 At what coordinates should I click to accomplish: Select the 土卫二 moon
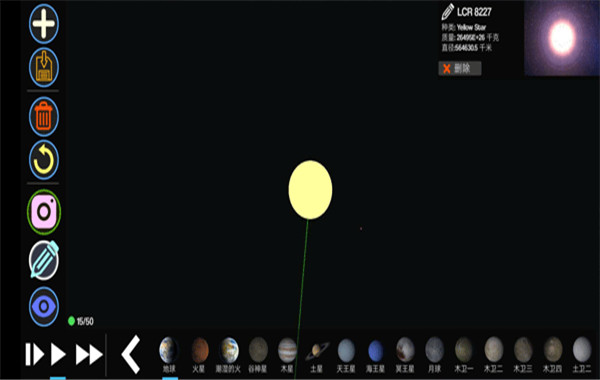582,355
